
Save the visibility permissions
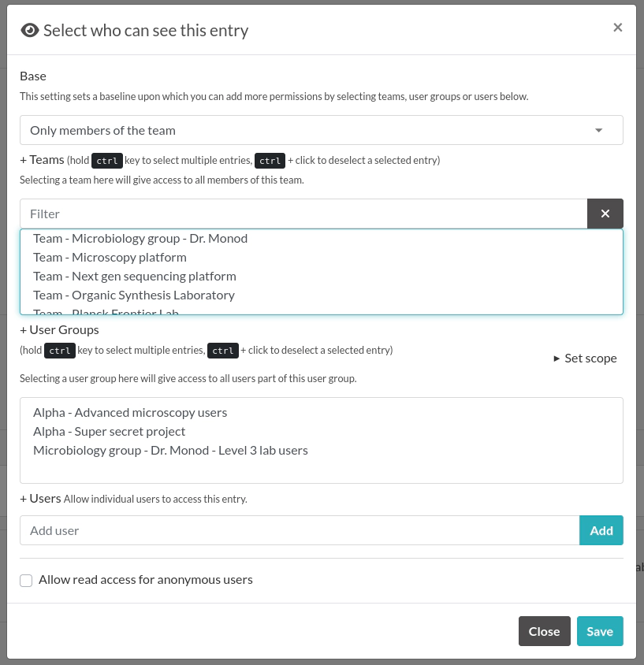(x=599, y=631)
